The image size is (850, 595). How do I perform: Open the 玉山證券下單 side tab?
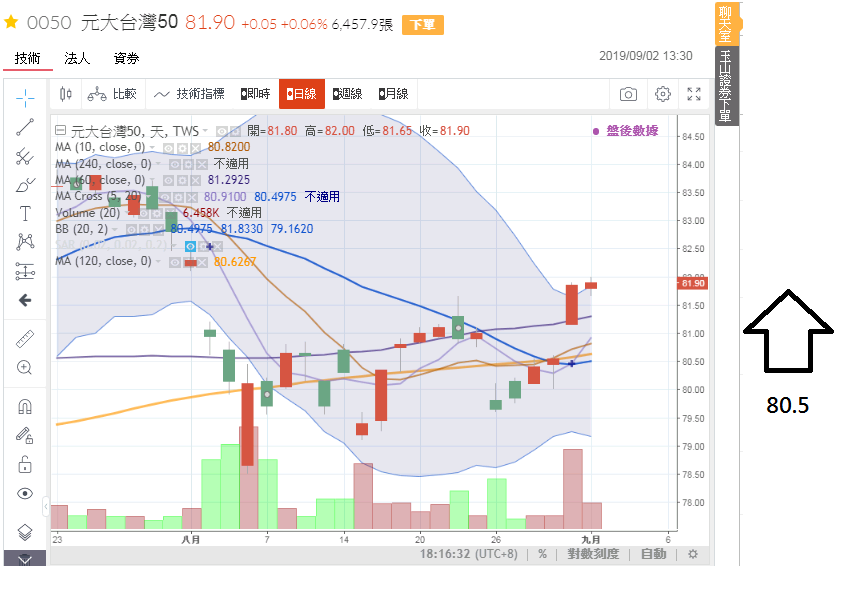(726, 86)
